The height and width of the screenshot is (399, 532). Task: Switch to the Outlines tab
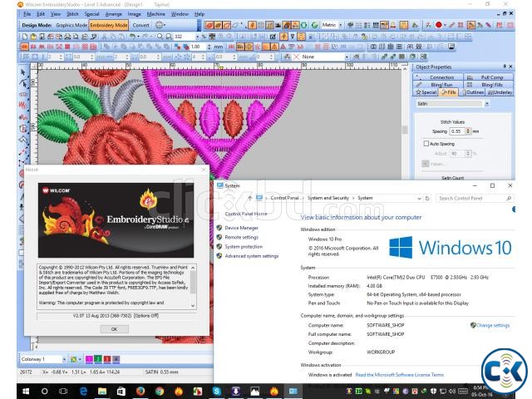[473, 92]
